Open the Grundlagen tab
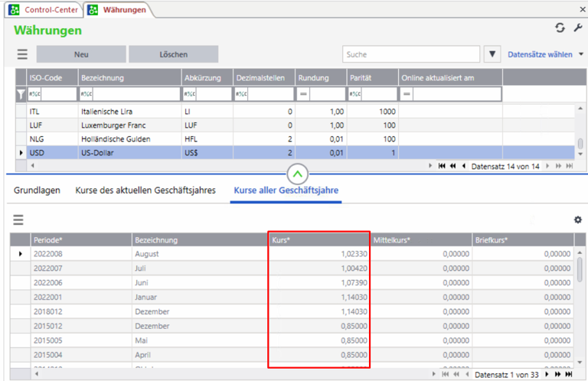Screen dimensions: 588x381 pos(37,190)
